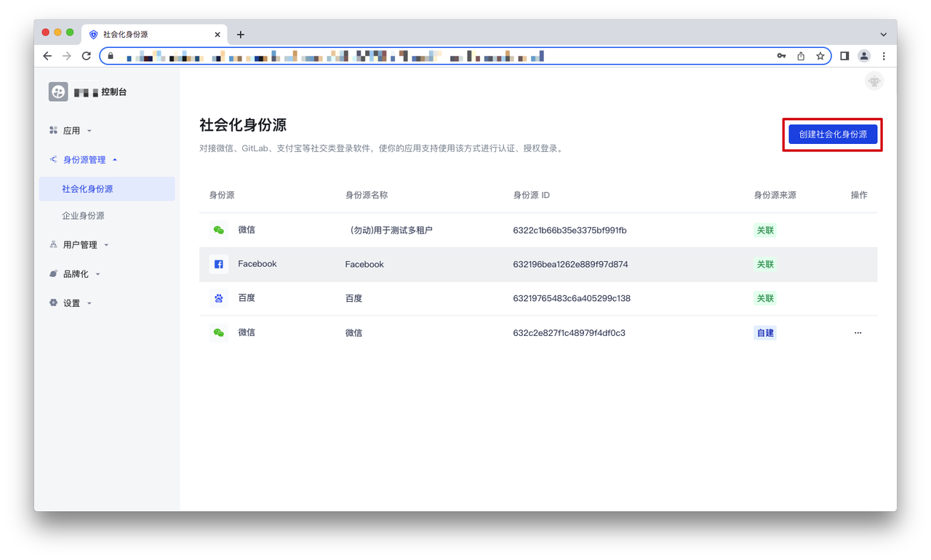
Task: Click the Baidu paw icon
Action: click(218, 298)
